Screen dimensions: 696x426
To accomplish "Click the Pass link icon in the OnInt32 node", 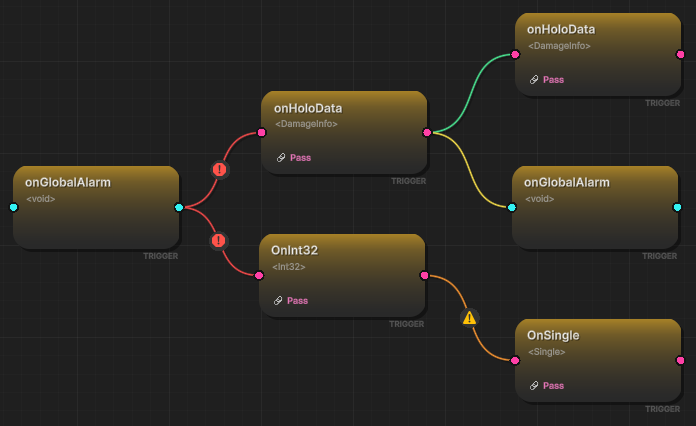I will 279,300.
